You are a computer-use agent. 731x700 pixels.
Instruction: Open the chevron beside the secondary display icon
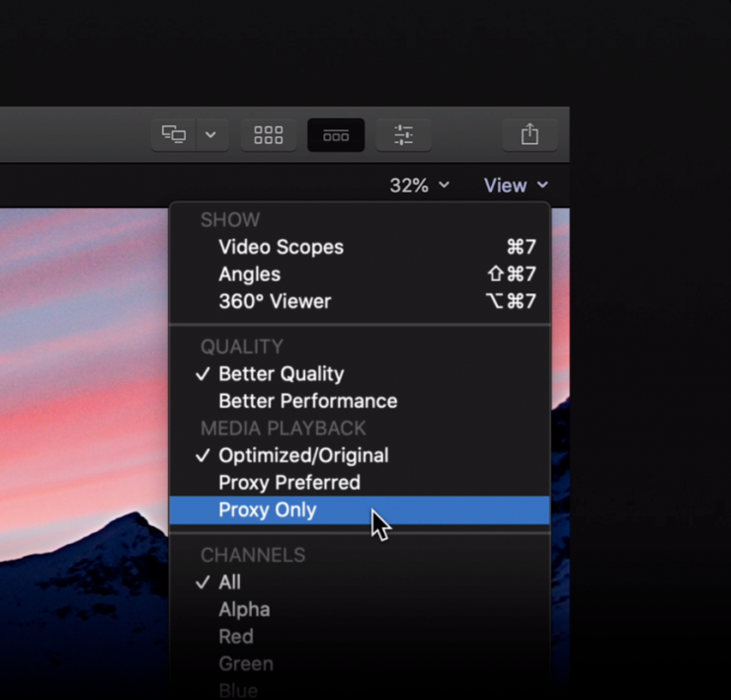point(210,135)
